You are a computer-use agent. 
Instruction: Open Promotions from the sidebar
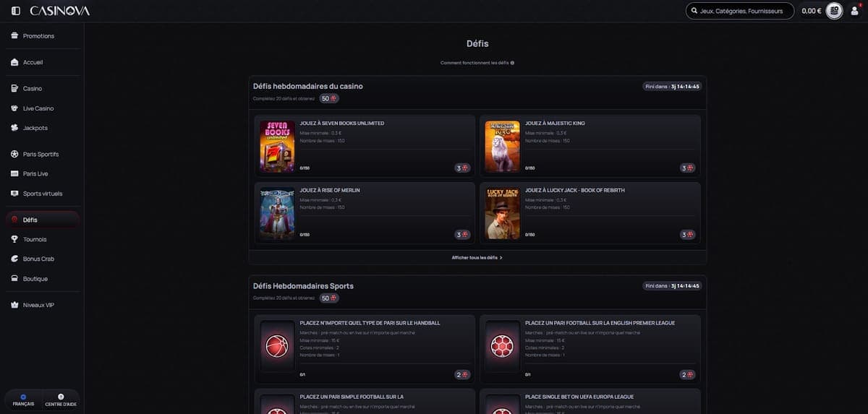tap(38, 36)
